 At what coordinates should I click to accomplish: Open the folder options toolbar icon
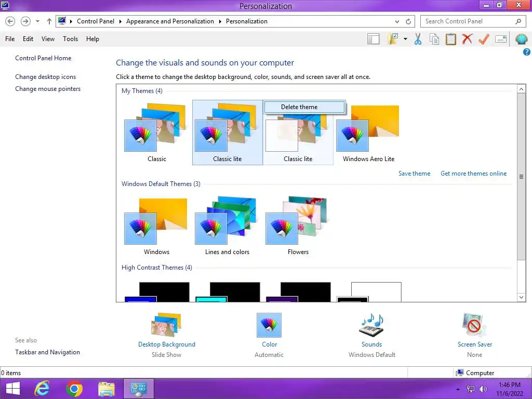click(x=393, y=39)
